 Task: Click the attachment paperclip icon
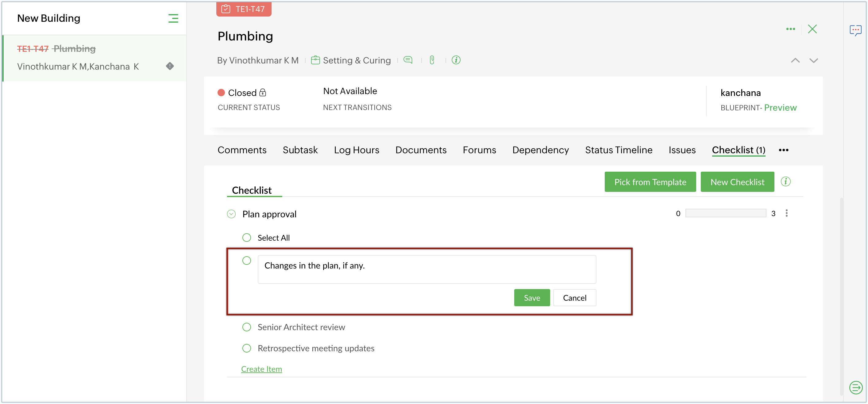coord(432,60)
